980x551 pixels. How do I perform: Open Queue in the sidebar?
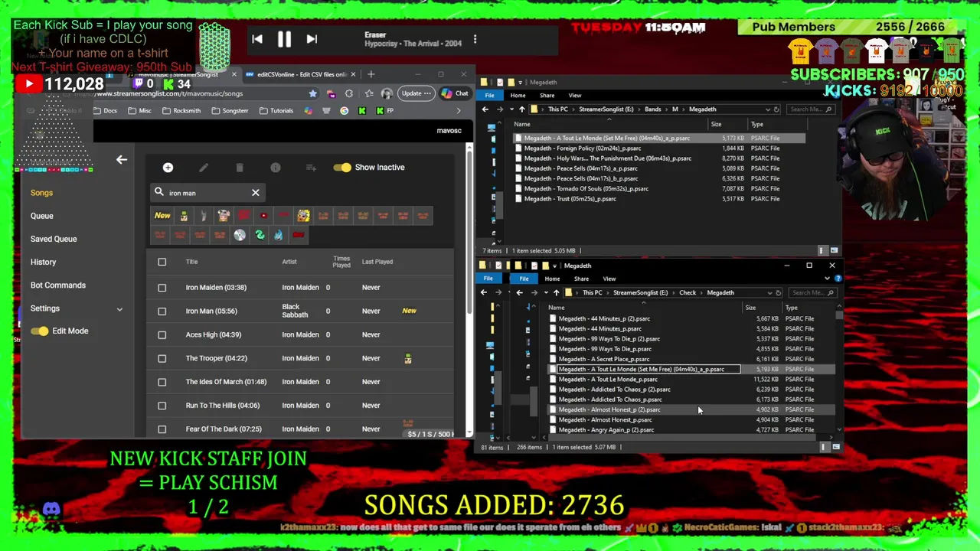pyautogui.click(x=41, y=216)
